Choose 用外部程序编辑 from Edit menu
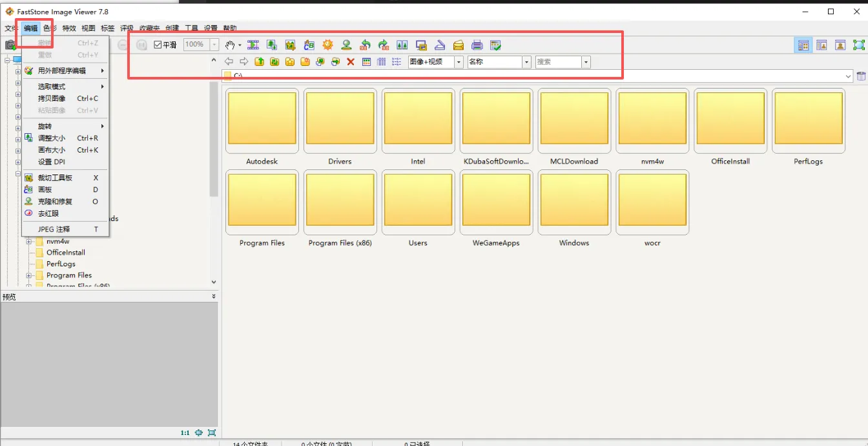The height and width of the screenshot is (446, 868). 65,70
